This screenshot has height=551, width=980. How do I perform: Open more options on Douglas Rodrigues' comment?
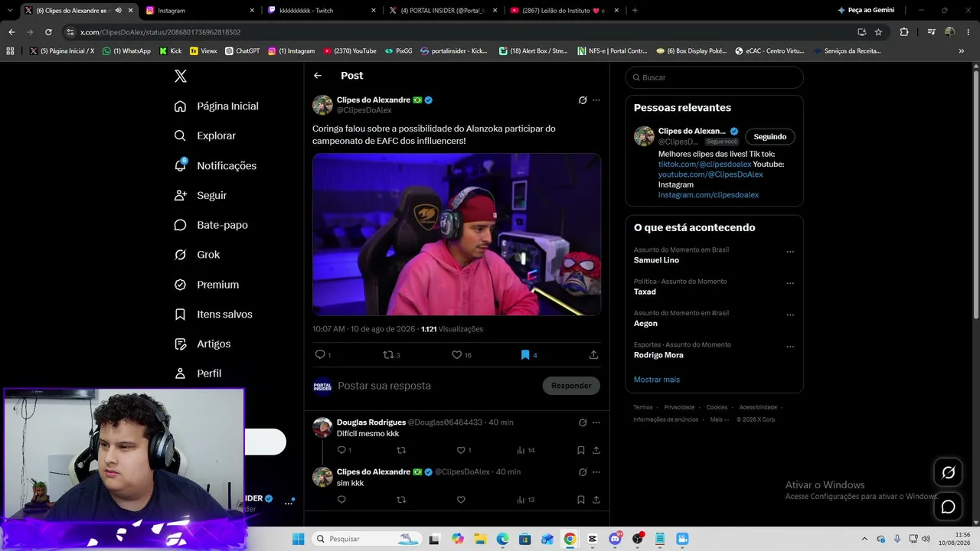pyautogui.click(x=596, y=422)
